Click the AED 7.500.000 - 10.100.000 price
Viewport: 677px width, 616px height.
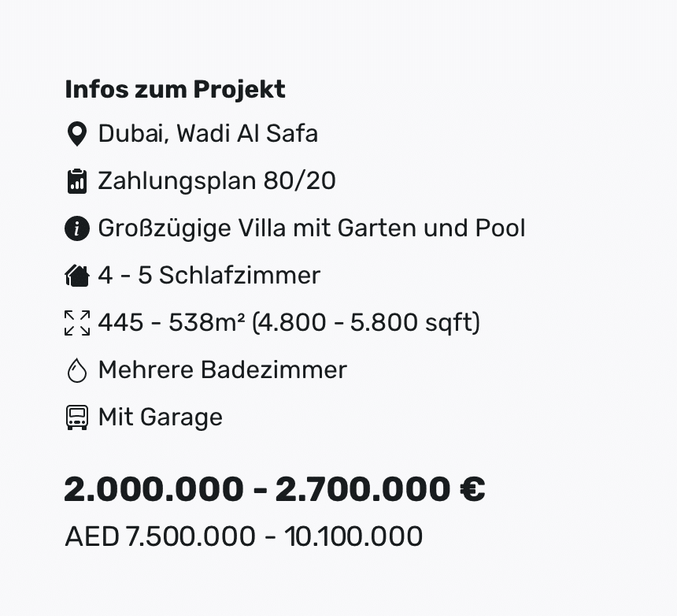coord(243,536)
